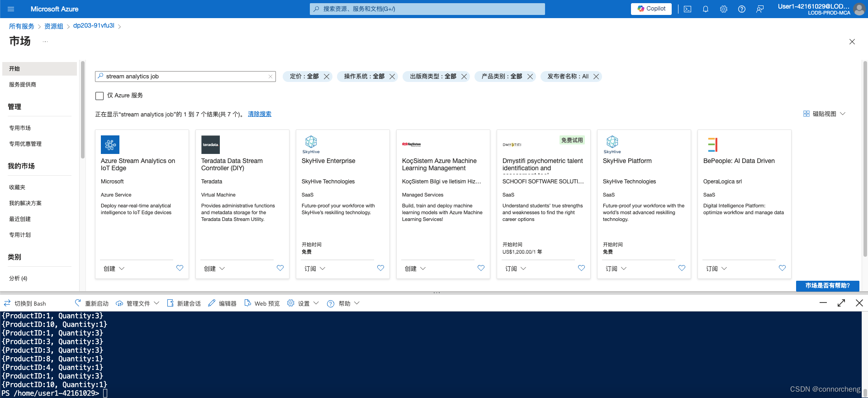Start 新建会话 in Cloud Shell
This screenshot has height=398, width=868.
tap(184, 303)
